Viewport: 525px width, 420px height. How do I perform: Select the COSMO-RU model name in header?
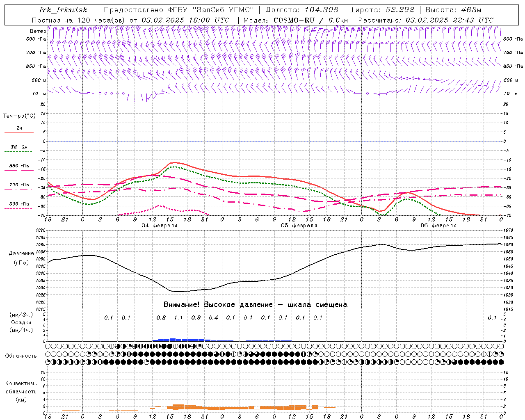point(294,20)
